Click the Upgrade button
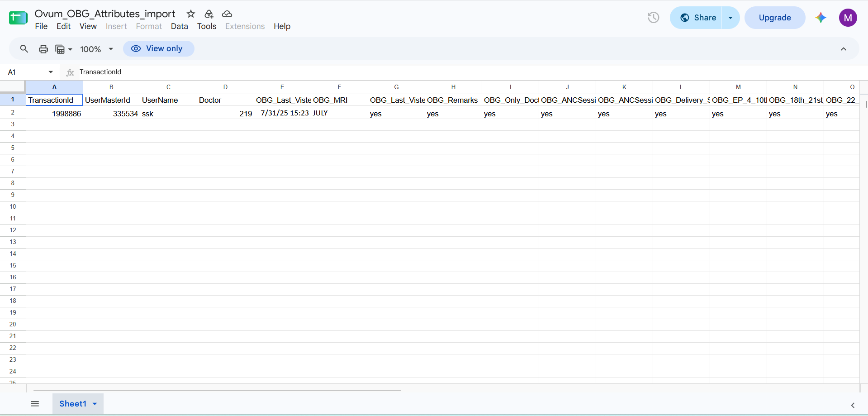868x416 pixels. click(x=775, y=18)
